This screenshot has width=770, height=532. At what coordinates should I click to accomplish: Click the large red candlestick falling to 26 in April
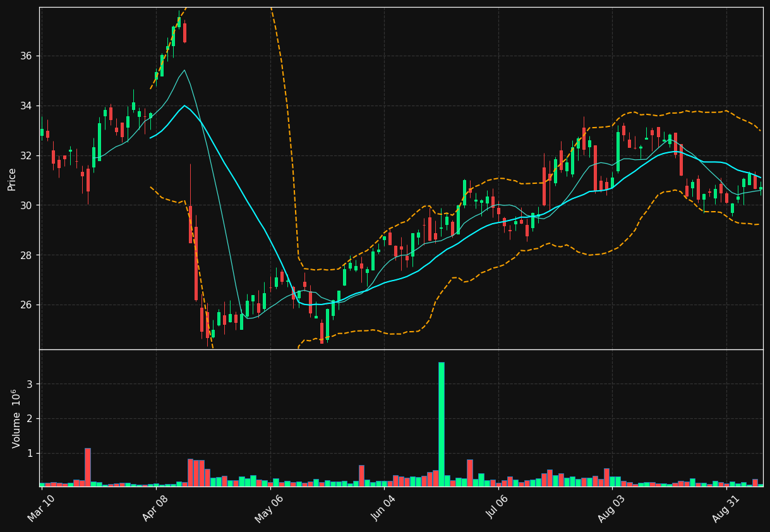pos(196,263)
